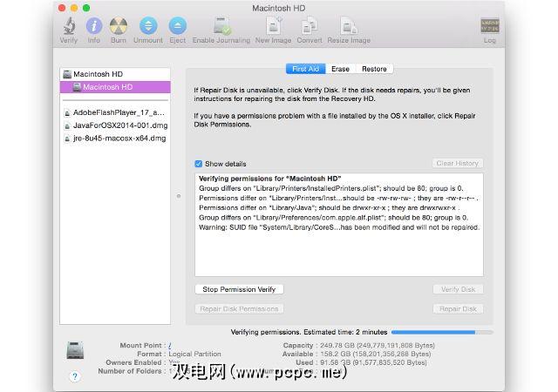Viewport: 558px width, 392px height.
Task: Click the Capacity value 249.78 GB
Action: 378,346
